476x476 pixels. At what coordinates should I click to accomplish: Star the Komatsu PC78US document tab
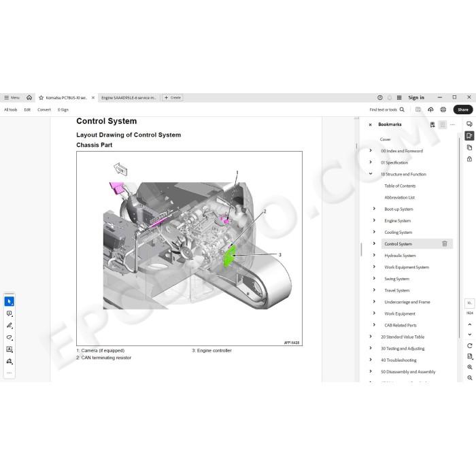pos(41,98)
